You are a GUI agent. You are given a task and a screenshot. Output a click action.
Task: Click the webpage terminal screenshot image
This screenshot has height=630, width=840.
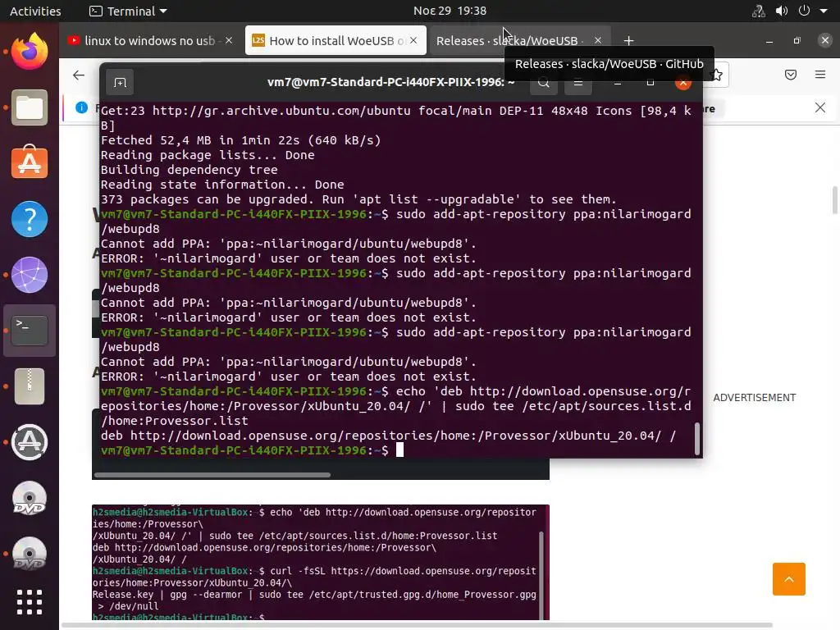[321, 562]
